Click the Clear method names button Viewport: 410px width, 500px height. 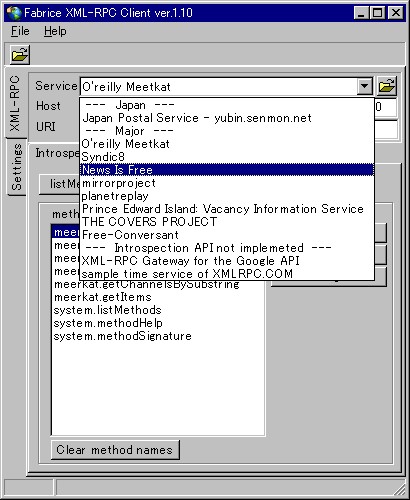[115, 450]
